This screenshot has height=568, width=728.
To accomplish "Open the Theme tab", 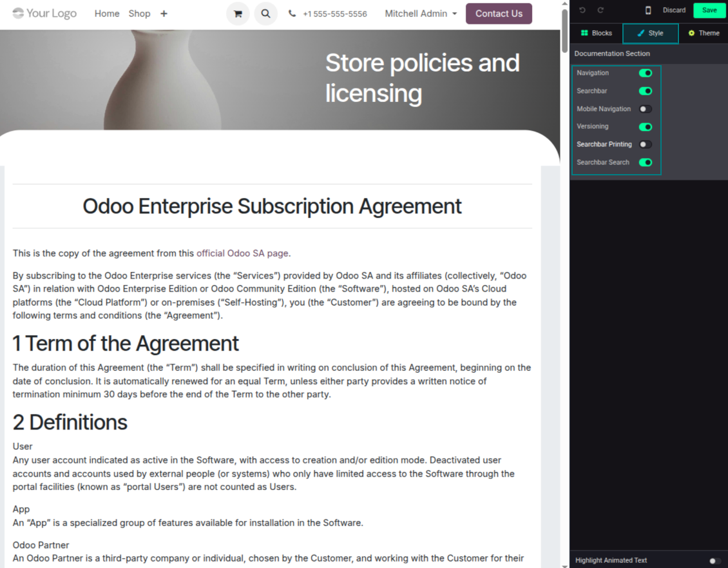I will pos(703,33).
